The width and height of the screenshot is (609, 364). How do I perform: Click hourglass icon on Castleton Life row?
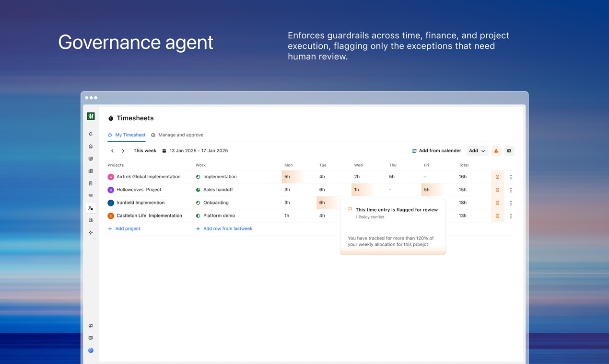(497, 216)
